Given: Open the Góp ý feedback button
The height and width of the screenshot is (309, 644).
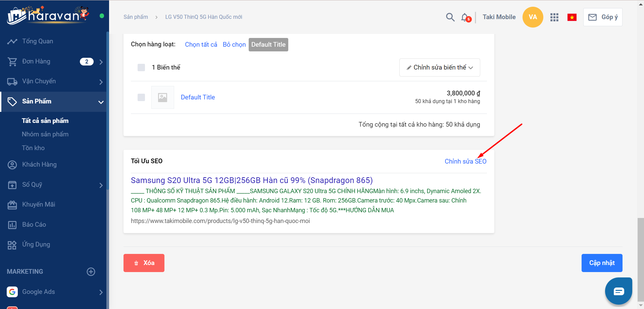Looking at the screenshot, I should coord(603,17).
